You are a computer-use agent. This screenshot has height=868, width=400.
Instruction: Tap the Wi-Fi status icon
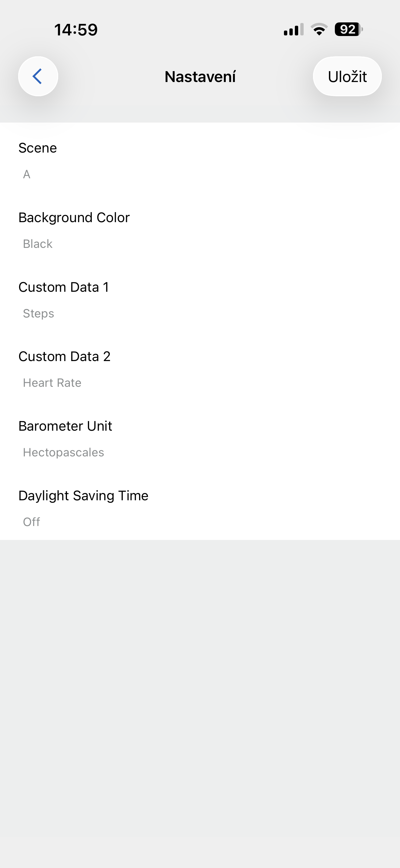click(x=319, y=30)
